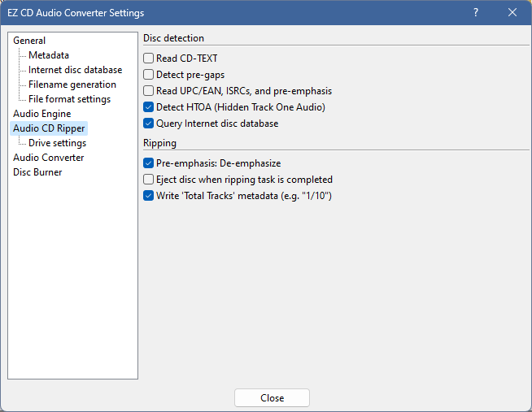Select File format settings tree item
The image size is (532, 412).
(x=69, y=99)
